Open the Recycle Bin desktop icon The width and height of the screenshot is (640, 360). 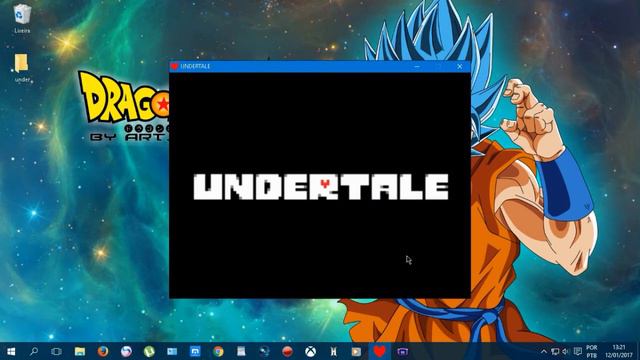point(22,18)
